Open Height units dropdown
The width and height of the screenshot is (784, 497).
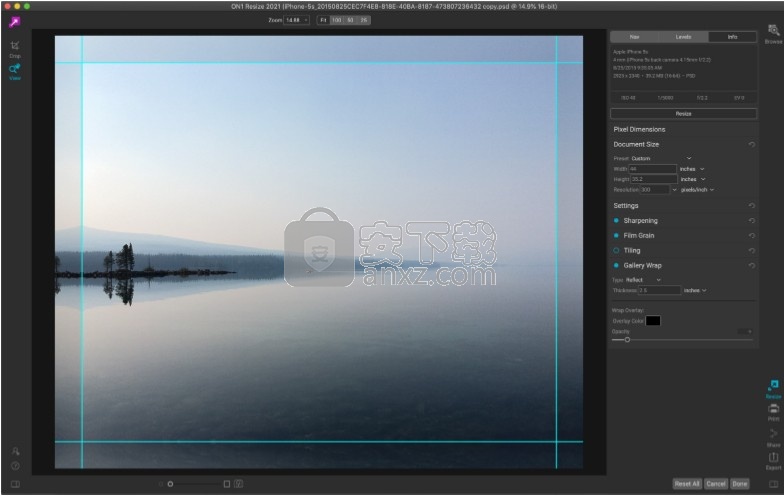[x=692, y=179]
